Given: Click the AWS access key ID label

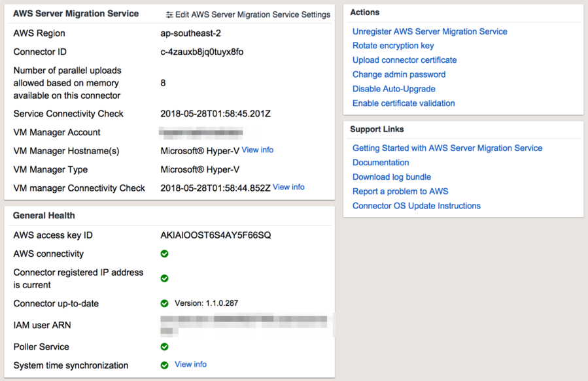Looking at the screenshot, I should [x=53, y=235].
